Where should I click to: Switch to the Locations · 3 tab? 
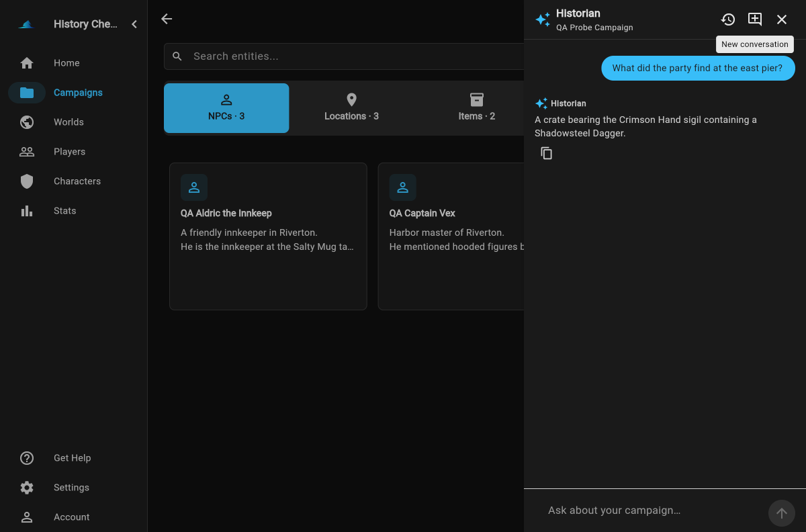(x=351, y=108)
